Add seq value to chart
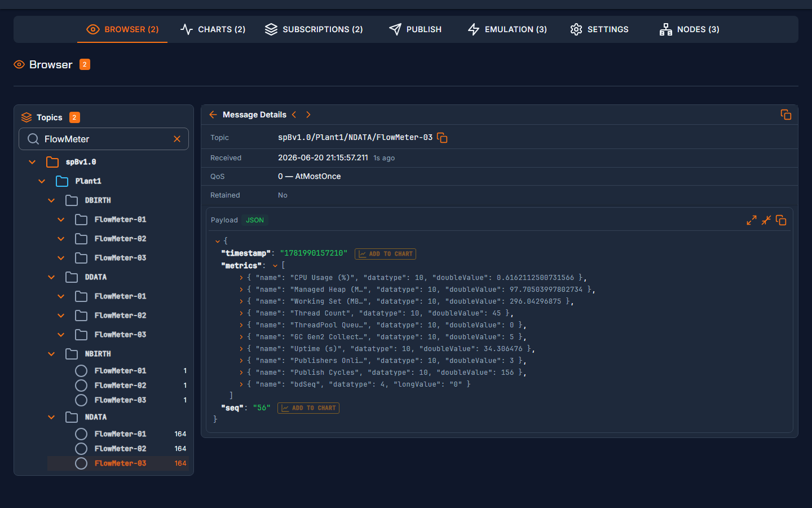812x508 pixels. point(308,408)
